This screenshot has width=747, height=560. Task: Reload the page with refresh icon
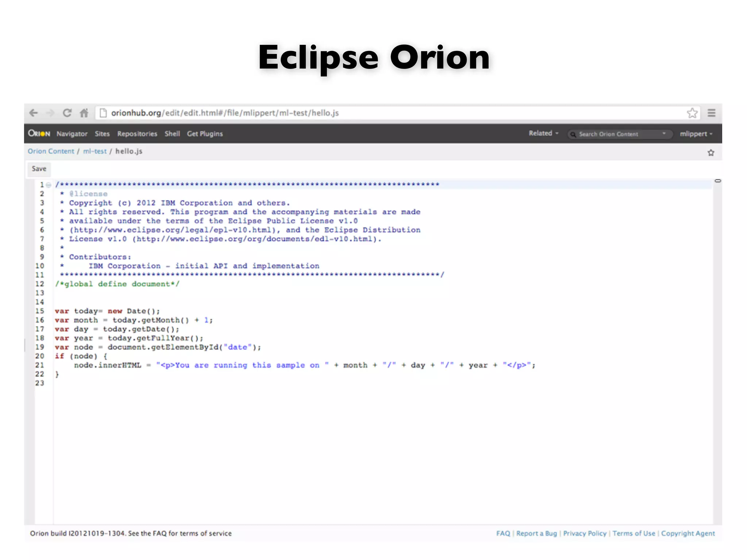click(67, 113)
